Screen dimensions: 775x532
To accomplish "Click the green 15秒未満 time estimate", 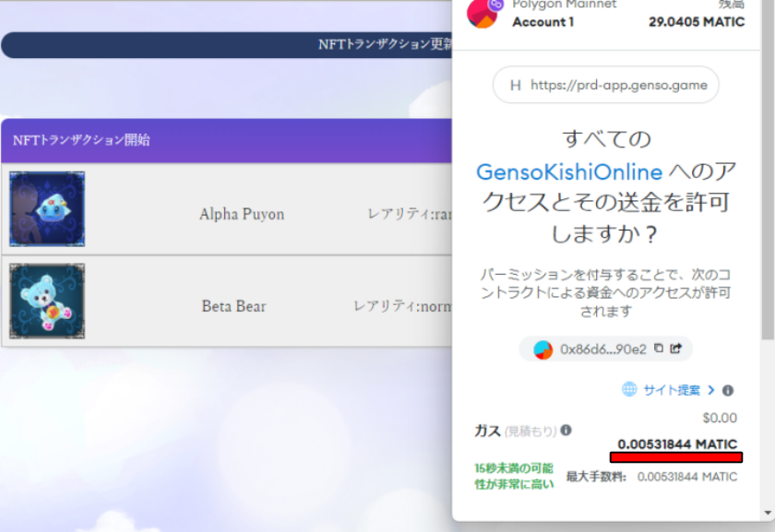I will pyautogui.click(x=514, y=476).
